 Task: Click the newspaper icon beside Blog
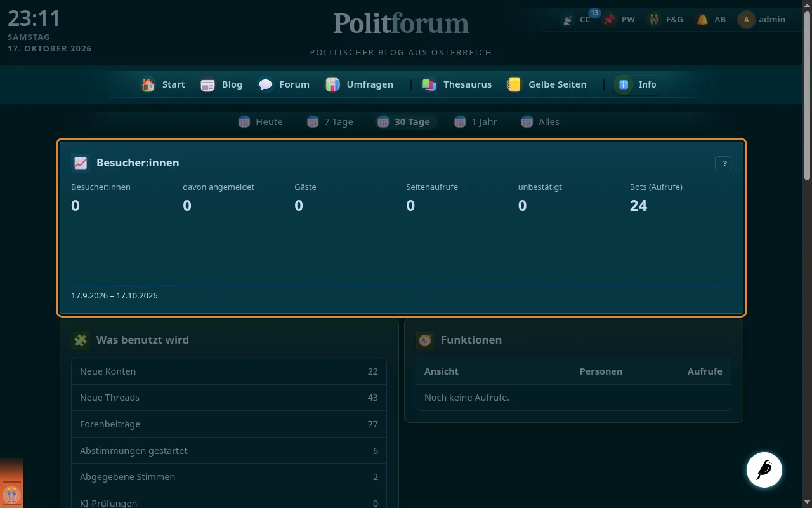pyautogui.click(x=207, y=84)
